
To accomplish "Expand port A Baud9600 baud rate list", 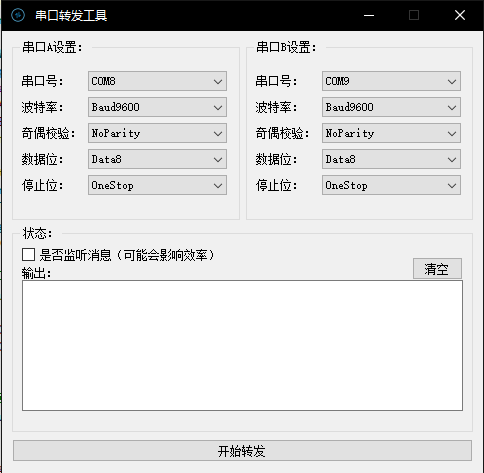I will coord(157,107).
